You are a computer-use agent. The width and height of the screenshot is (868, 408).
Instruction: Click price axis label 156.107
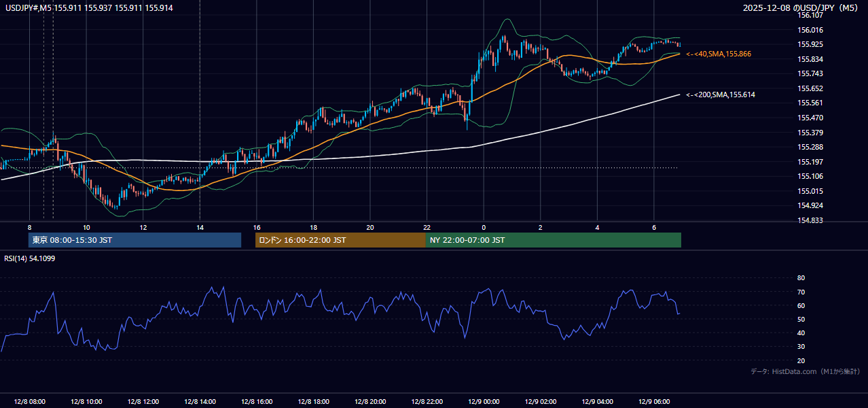[x=810, y=15]
